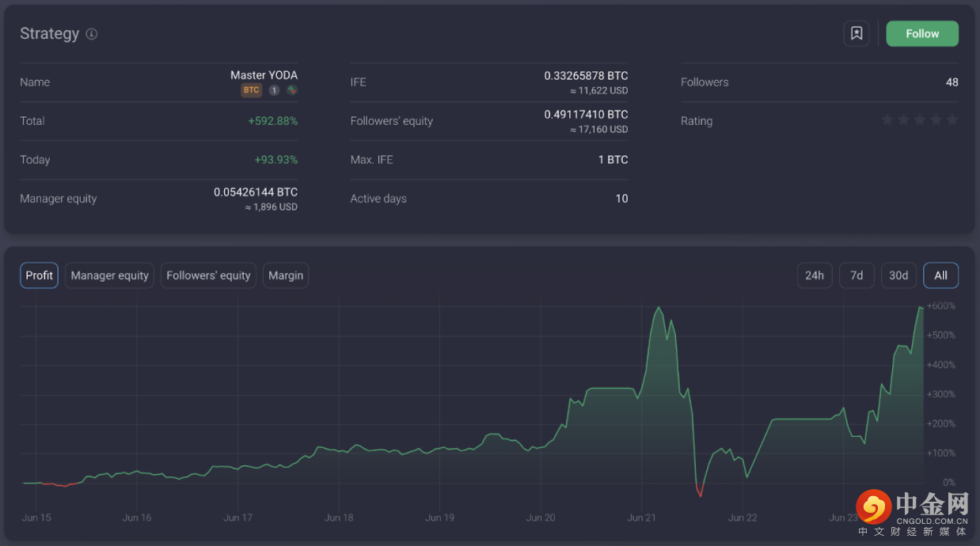Rate strategy with the first star
This screenshot has height=546, width=980.
tap(887, 120)
